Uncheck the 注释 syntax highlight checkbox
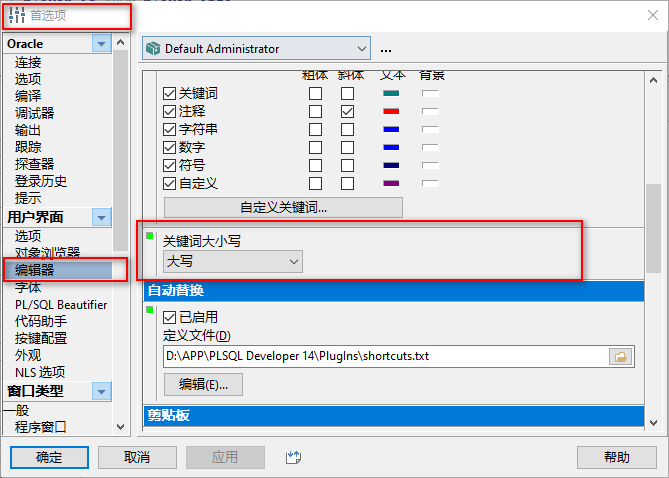669x478 pixels. coord(169,111)
